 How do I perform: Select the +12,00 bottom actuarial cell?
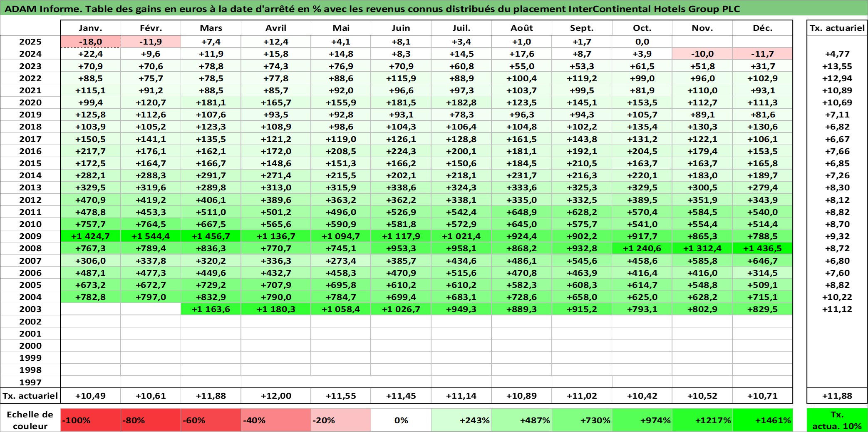pos(276,396)
